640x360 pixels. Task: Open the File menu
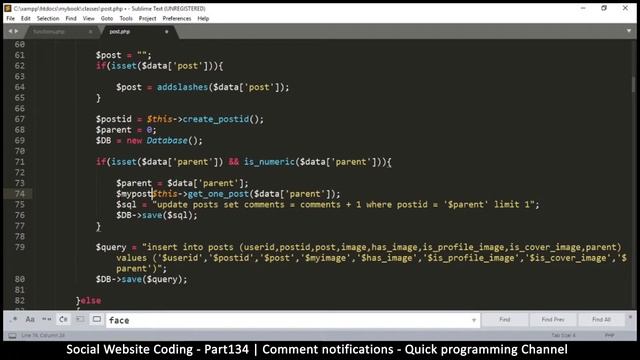[11, 18]
